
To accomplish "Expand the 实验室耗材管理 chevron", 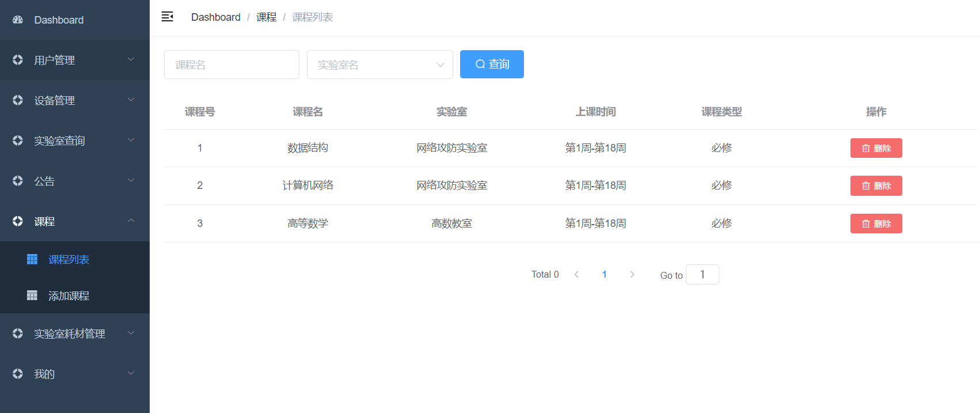I will [x=131, y=333].
